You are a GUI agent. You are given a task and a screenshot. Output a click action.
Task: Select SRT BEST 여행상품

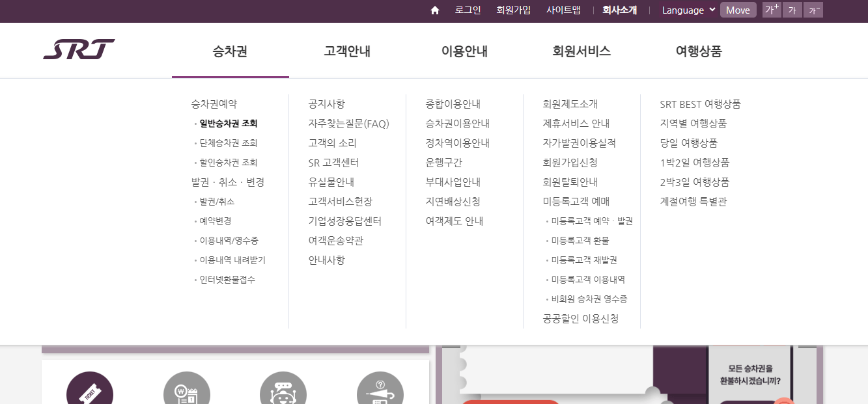[700, 103]
